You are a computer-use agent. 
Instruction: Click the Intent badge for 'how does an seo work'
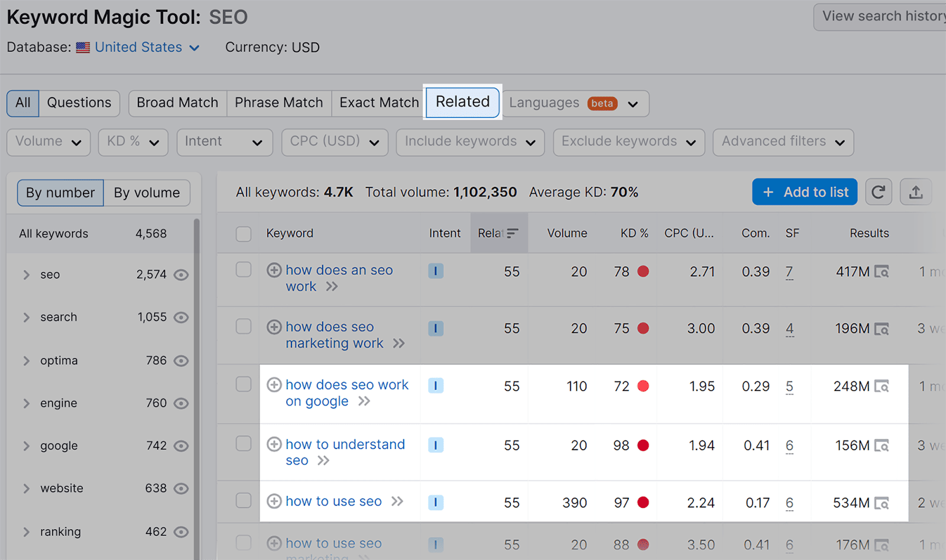[x=436, y=271]
